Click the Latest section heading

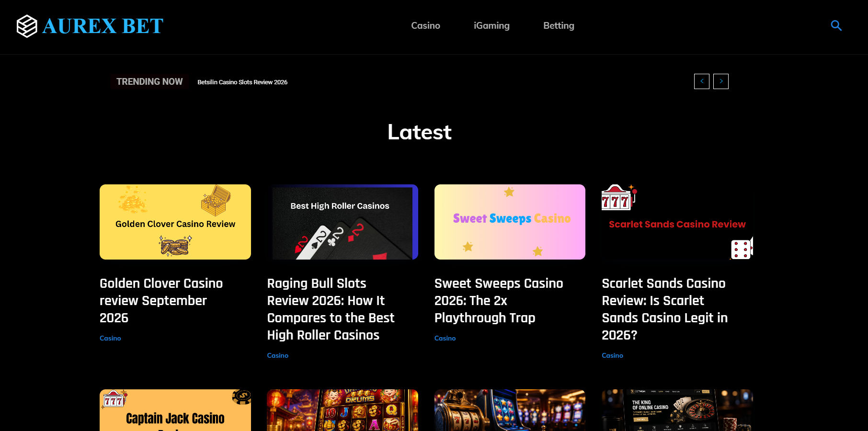pos(420,132)
